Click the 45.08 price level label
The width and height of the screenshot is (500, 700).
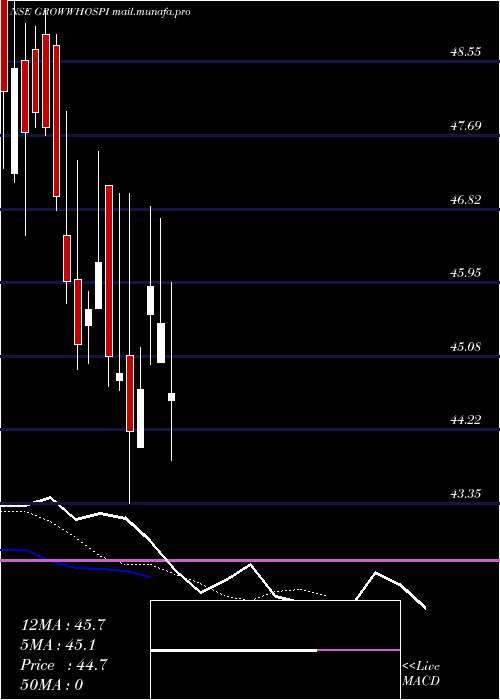(466, 346)
